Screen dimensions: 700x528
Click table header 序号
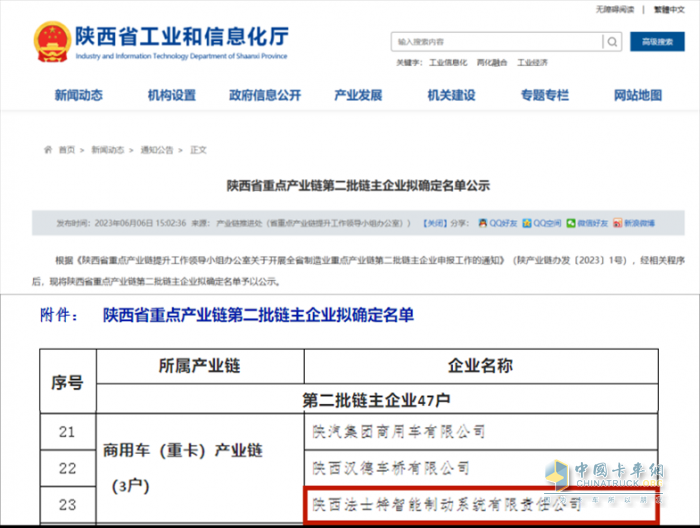tap(67, 382)
